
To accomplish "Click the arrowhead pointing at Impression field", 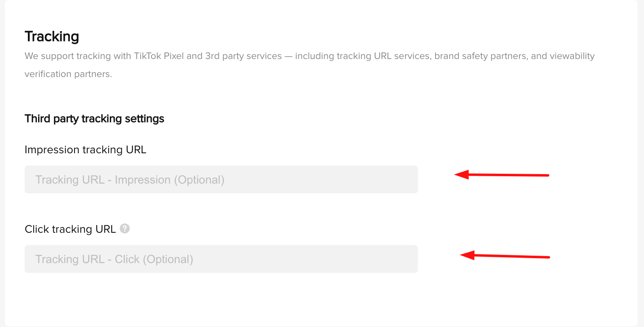I will [x=461, y=175].
